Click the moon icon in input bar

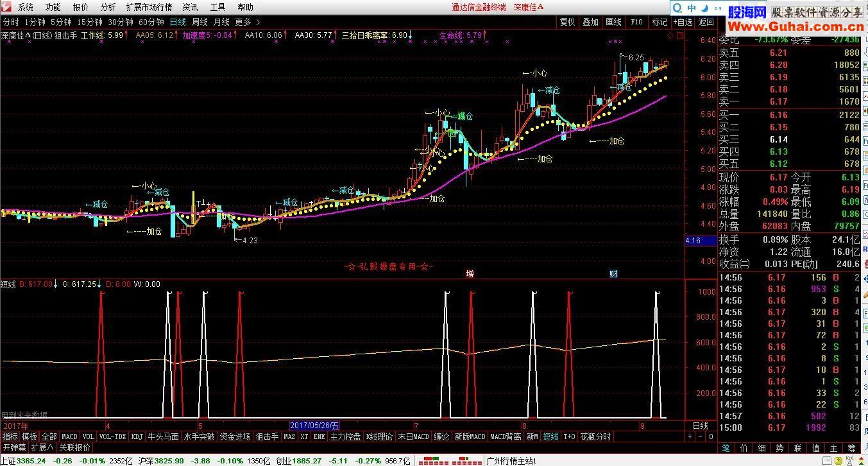tap(705, 8)
